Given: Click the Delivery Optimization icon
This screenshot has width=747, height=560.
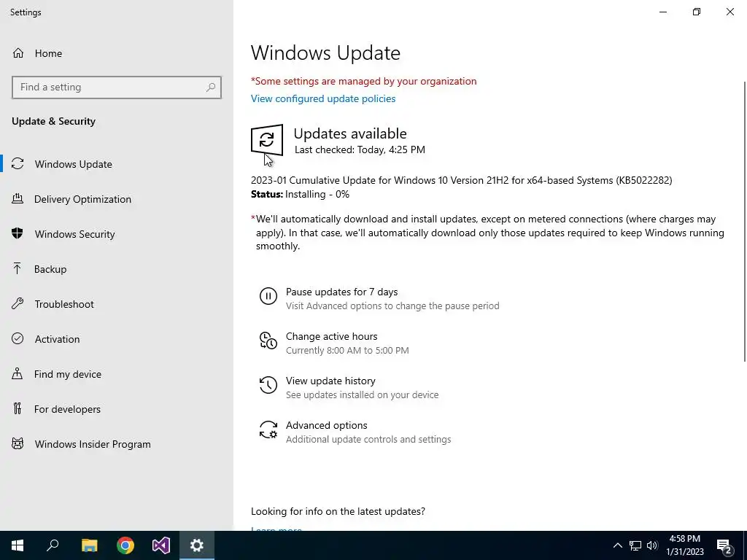Looking at the screenshot, I should [18, 199].
